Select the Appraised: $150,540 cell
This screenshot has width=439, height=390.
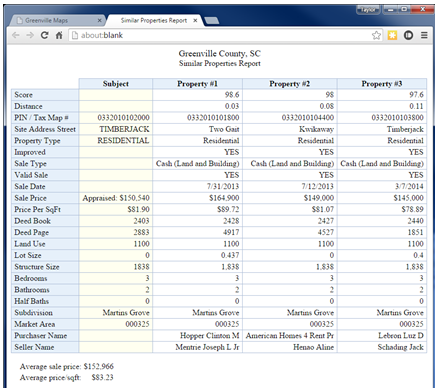[116, 198]
